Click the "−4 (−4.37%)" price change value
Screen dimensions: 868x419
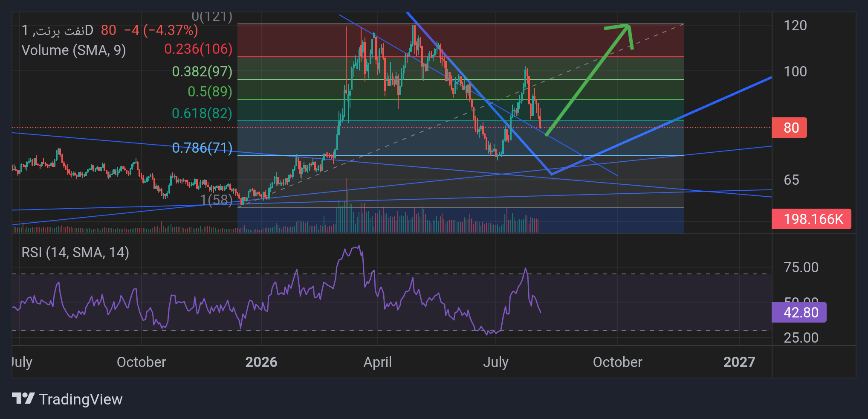161,30
